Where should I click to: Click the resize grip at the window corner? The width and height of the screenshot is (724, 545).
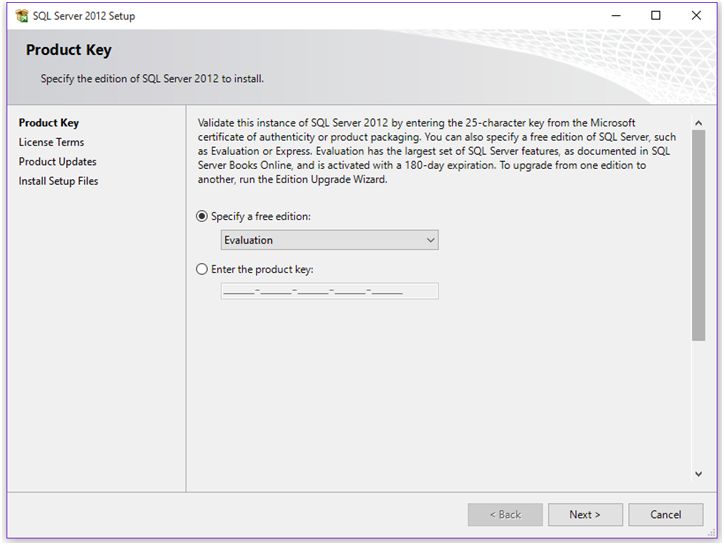712,533
